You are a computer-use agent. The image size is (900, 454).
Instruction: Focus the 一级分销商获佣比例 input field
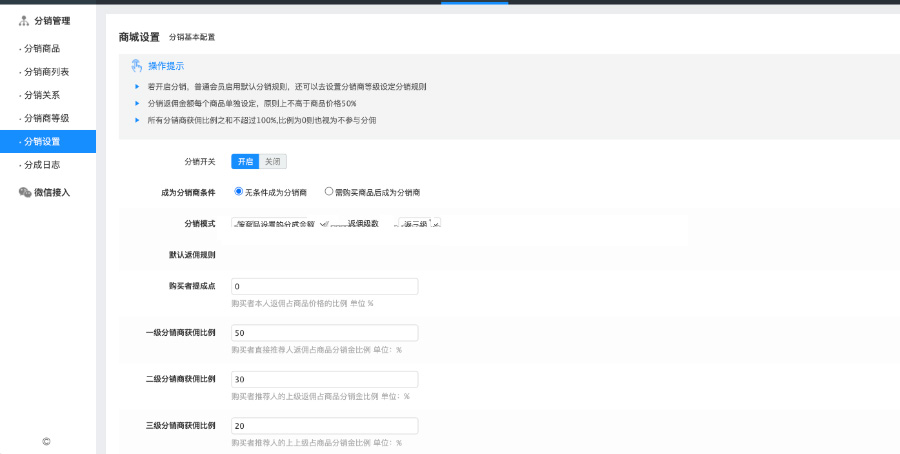click(324, 333)
